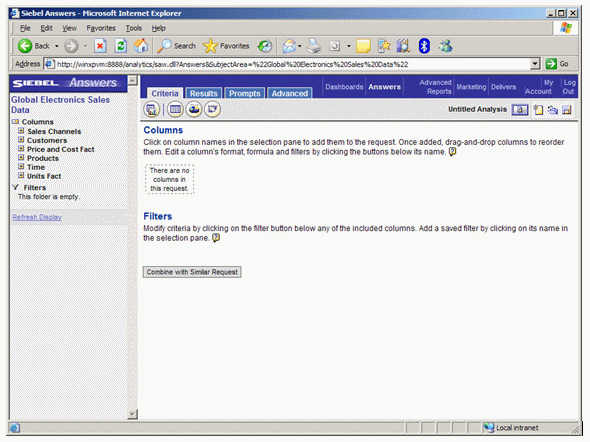Click the Refresh Display link
The width and height of the screenshot is (590, 442).
pyautogui.click(x=37, y=217)
